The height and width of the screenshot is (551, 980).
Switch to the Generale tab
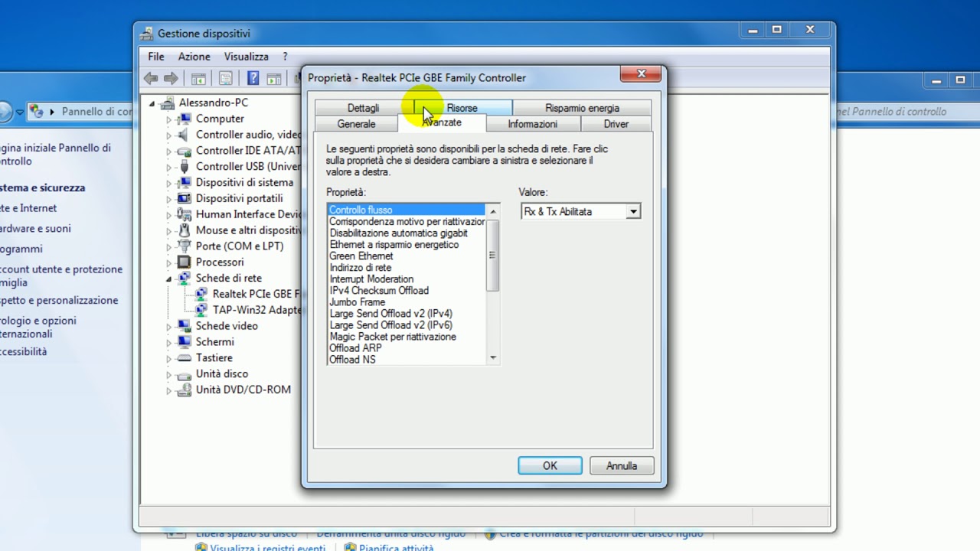[357, 124]
